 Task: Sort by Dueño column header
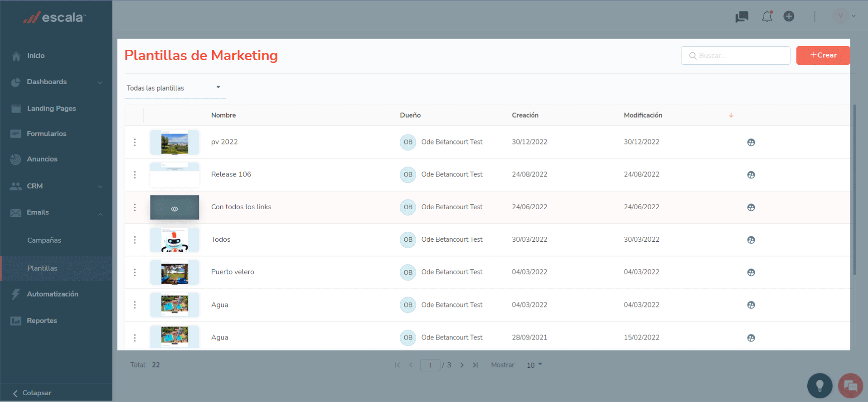point(410,115)
